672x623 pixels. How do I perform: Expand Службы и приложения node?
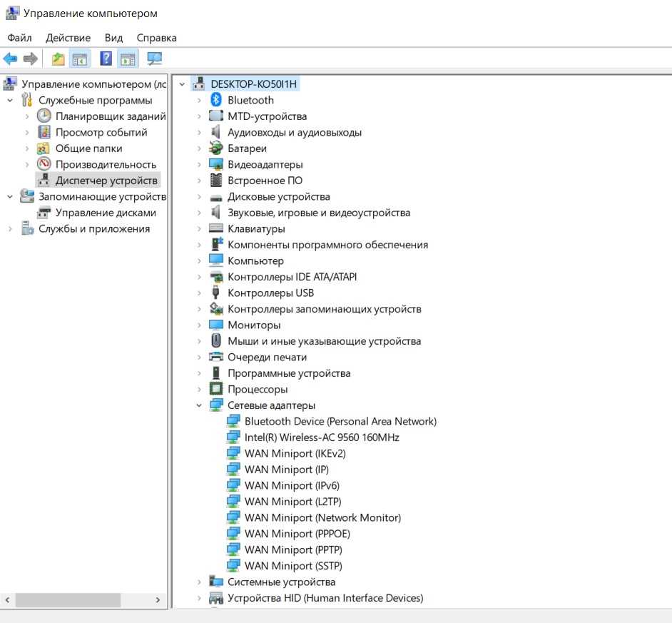(10, 229)
